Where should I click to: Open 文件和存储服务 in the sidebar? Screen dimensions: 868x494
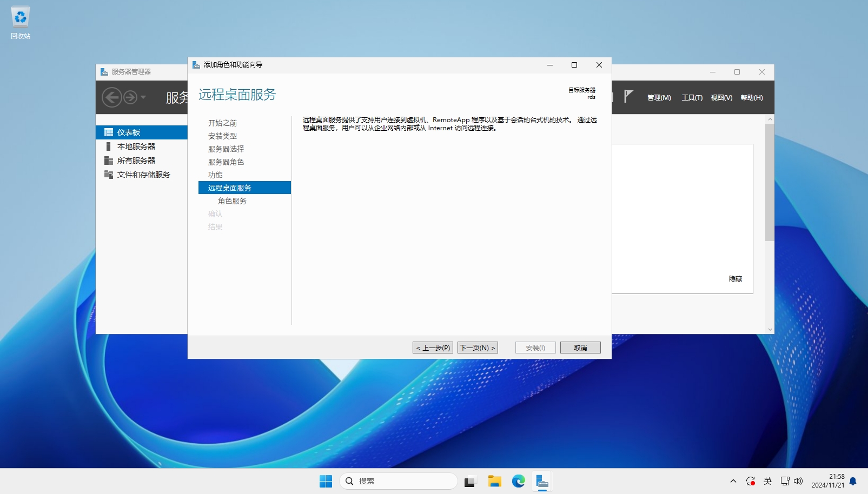coord(143,175)
